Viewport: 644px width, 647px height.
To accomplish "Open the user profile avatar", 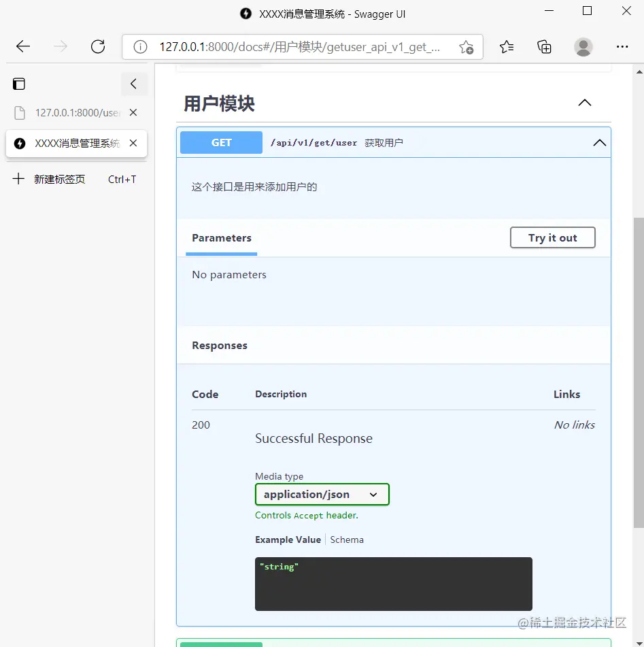I will coord(583,47).
